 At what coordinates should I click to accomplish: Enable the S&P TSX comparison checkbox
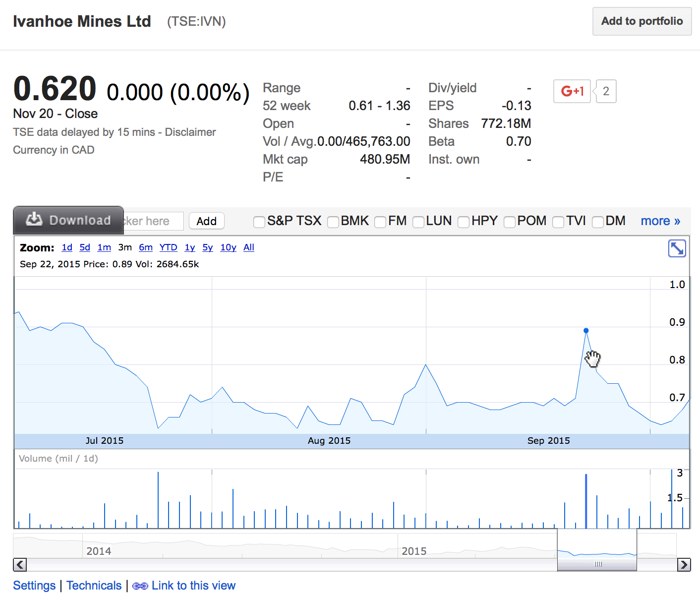pos(259,222)
